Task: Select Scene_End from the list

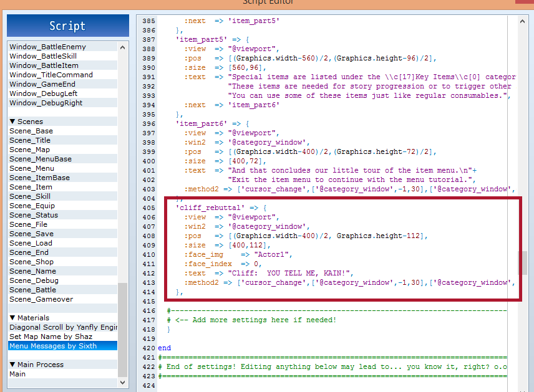Action: point(62,252)
